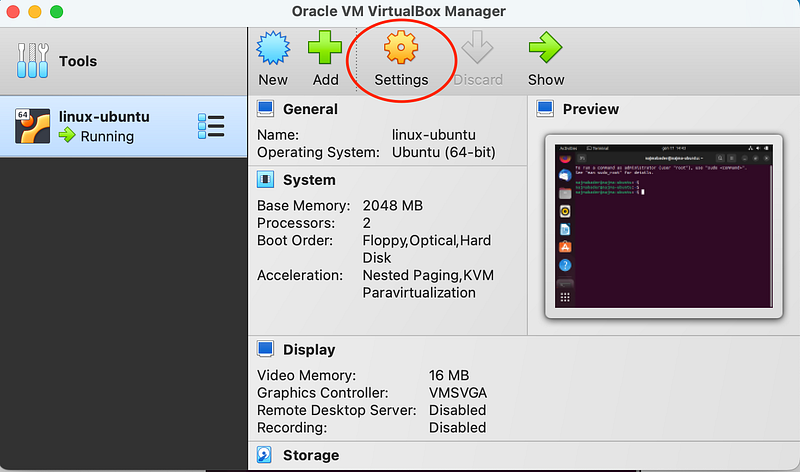Maximize the window with green button

pos(57,11)
